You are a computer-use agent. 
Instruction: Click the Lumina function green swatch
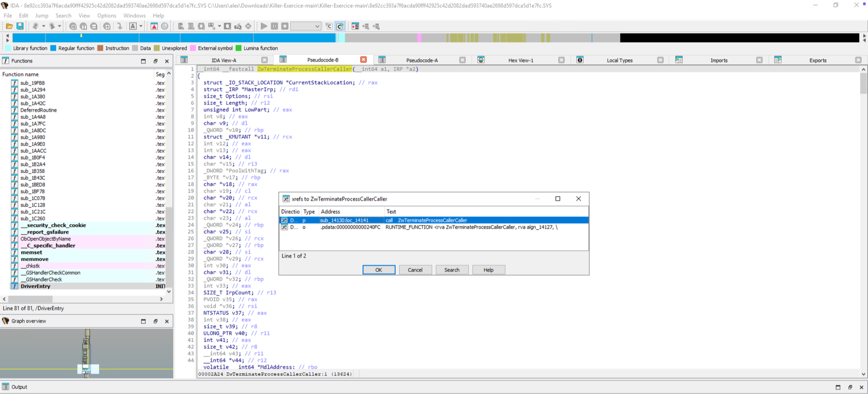pyautogui.click(x=239, y=48)
